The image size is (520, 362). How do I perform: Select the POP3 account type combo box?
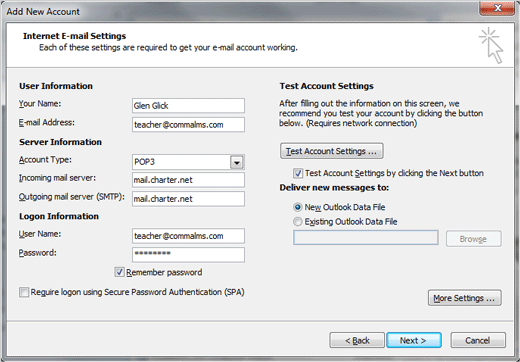(188, 162)
